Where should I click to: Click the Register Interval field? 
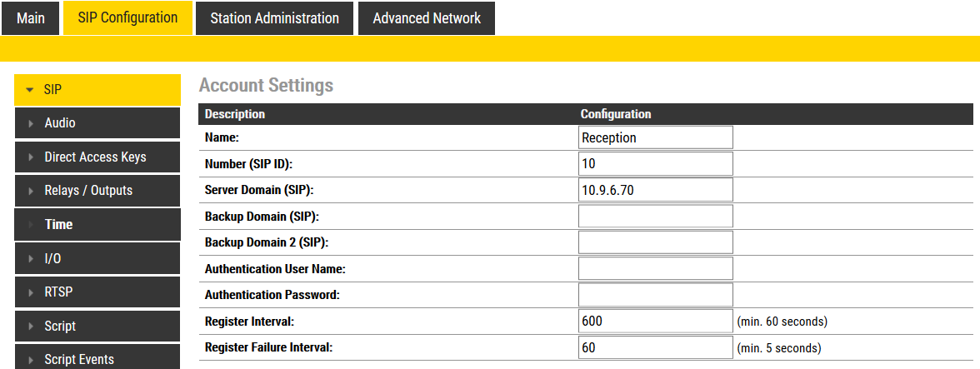655,321
